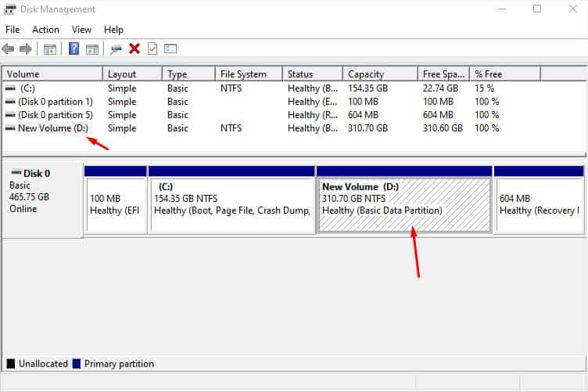
Task: Click the red X delete icon
Action: tap(134, 49)
